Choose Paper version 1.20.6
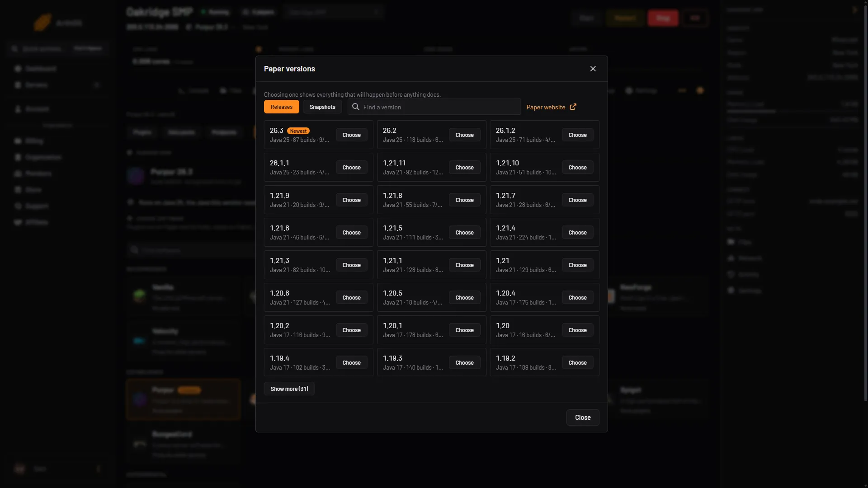This screenshot has width=868, height=488. tap(352, 298)
